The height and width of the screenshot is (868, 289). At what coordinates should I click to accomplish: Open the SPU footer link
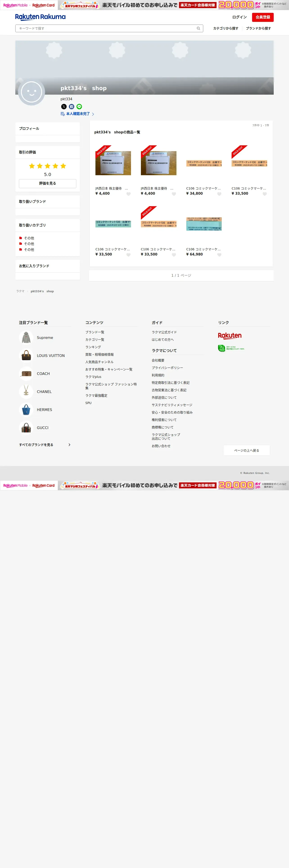click(x=88, y=403)
